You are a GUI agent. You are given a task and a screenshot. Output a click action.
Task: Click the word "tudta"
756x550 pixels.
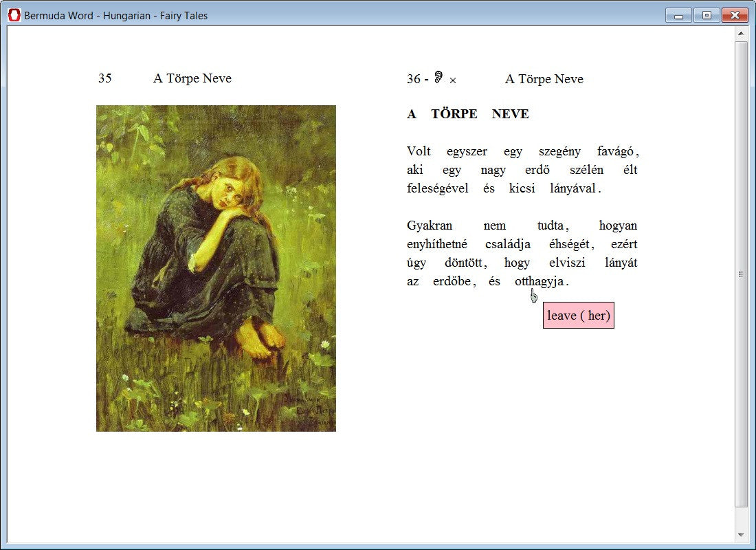pyautogui.click(x=550, y=225)
